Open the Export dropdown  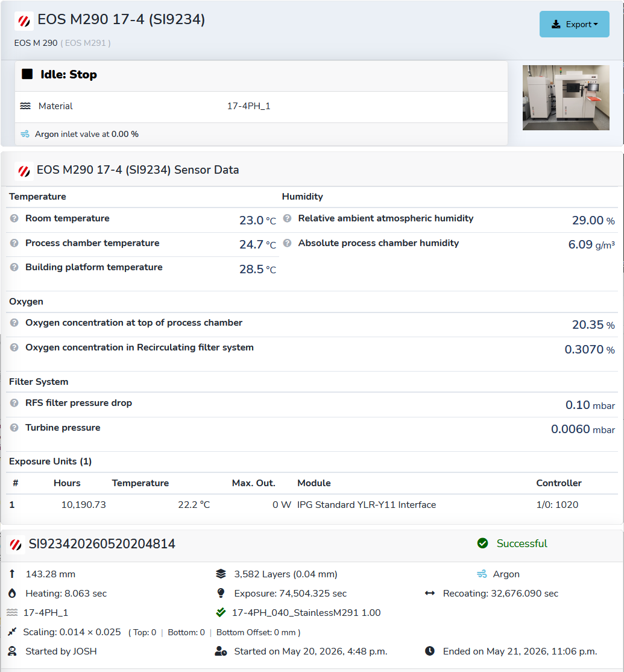click(x=574, y=24)
